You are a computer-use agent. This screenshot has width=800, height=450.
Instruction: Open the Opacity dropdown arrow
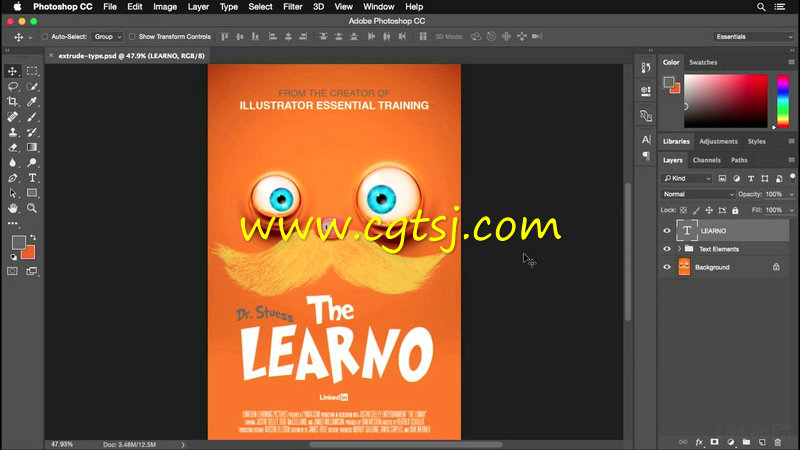(x=792, y=194)
